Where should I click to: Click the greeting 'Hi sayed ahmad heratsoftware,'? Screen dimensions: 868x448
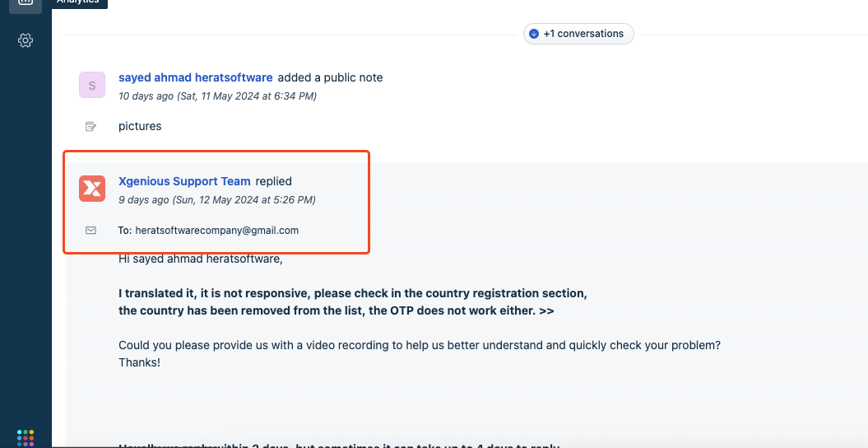201,259
